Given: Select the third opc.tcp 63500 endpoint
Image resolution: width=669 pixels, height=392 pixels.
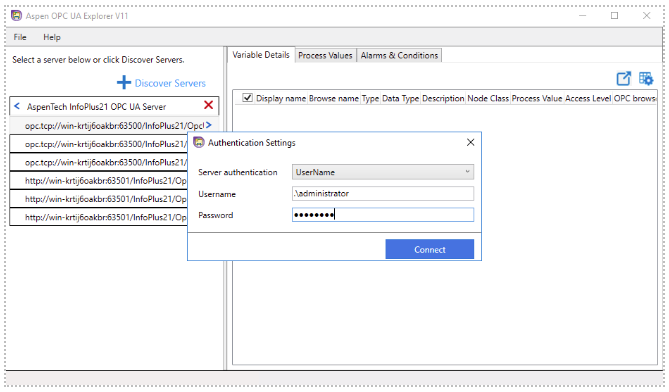Looking at the screenshot, I should pyautogui.click(x=99, y=162).
